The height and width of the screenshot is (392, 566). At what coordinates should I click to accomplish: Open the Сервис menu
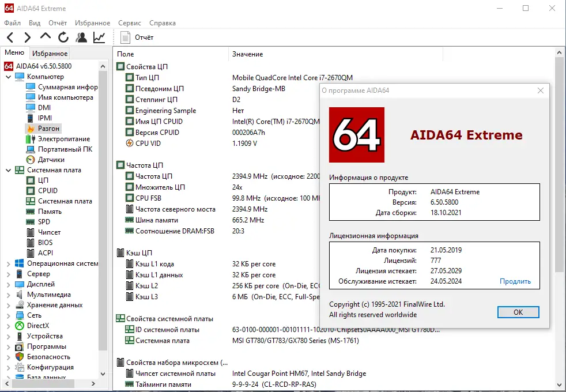129,23
